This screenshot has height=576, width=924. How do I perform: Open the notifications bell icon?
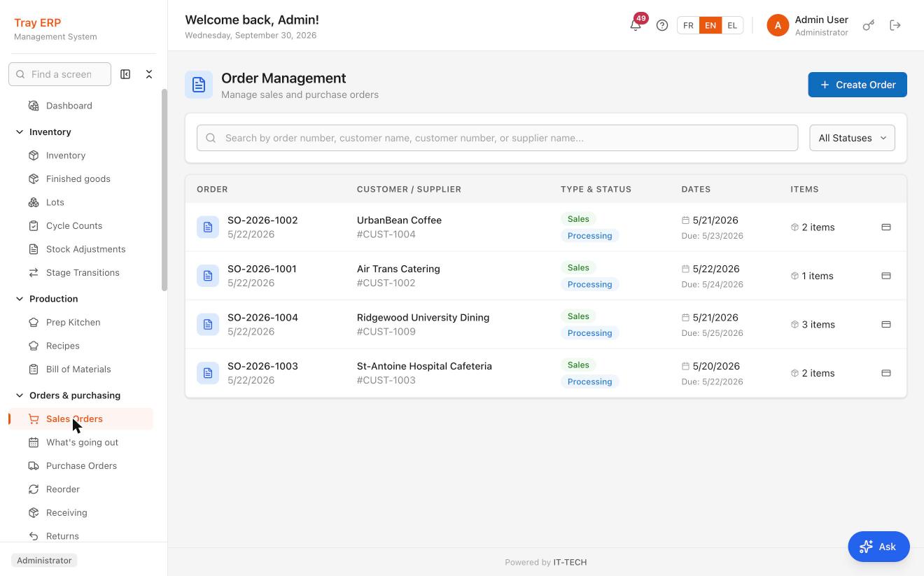[x=636, y=25]
